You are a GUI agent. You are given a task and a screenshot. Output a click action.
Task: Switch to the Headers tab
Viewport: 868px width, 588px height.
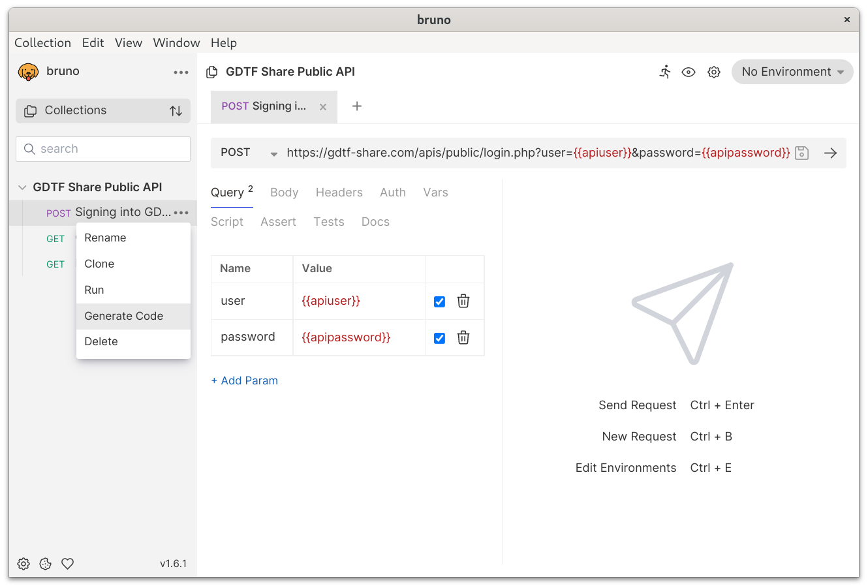tap(339, 193)
